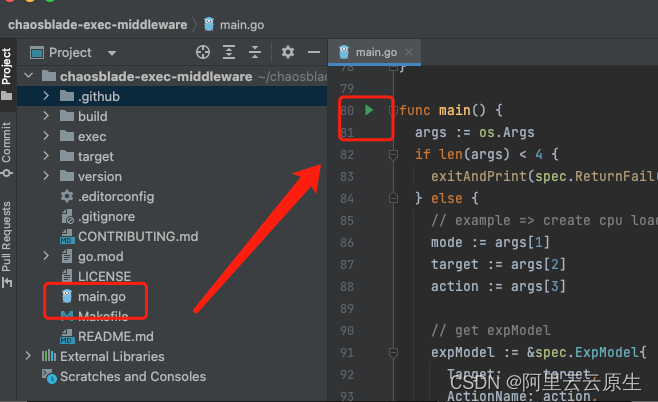This screenshot has width=658, height=402.
Task: Click on 'args := os.Args' code line
Action: pyautogui.click(x=475, y=133)
